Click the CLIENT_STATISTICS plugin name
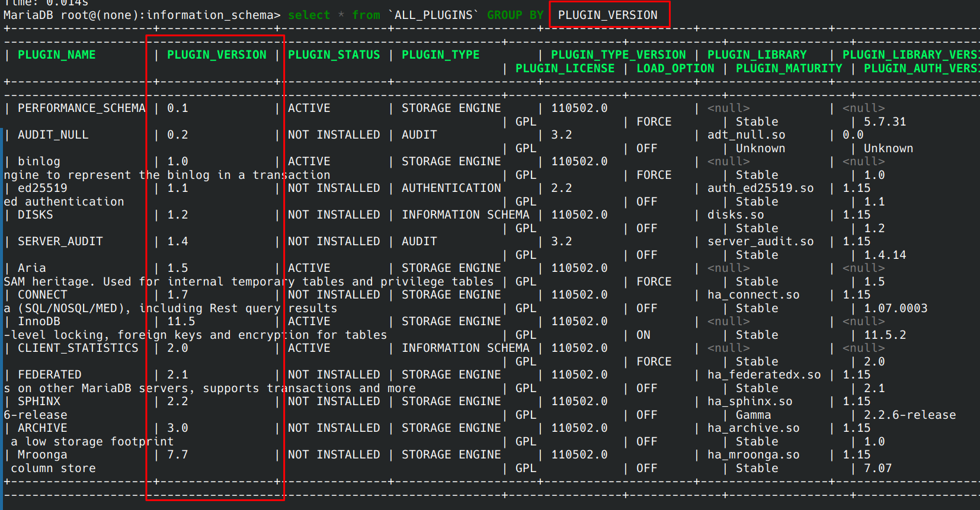 coord(78,348)
